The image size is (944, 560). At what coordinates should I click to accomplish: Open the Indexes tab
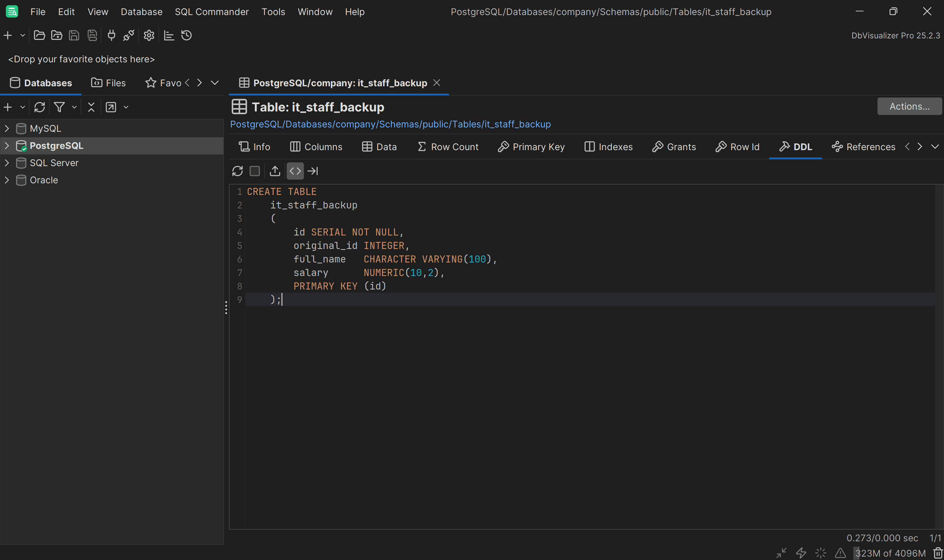608,146
